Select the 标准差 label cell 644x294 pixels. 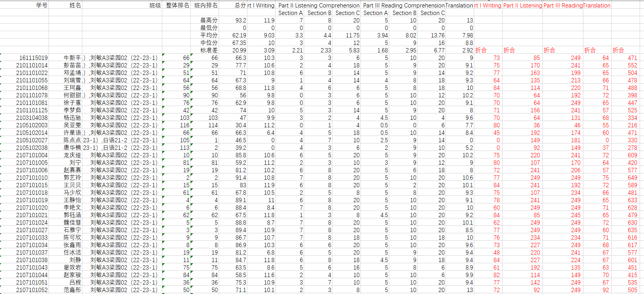click(x=208, y=50)
